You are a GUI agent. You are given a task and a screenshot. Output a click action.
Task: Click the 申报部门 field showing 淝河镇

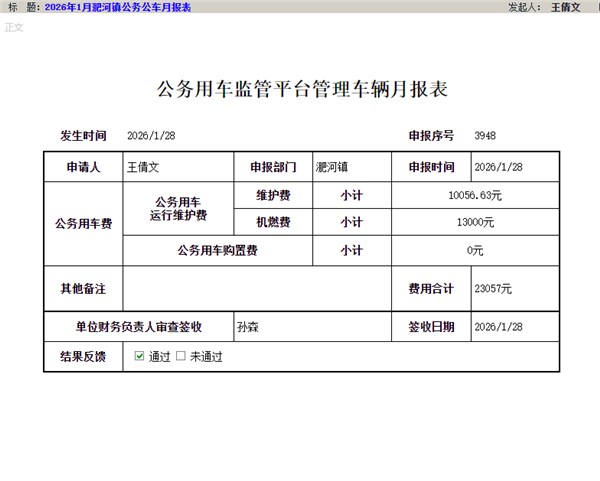coord(350,167)
